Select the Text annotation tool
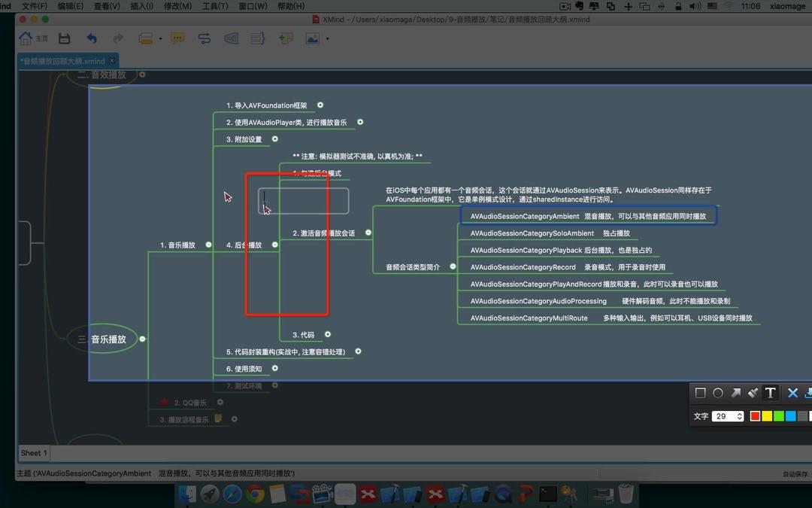Image resolution: width=812 pixels, height=508 pixels. point(771,392)
